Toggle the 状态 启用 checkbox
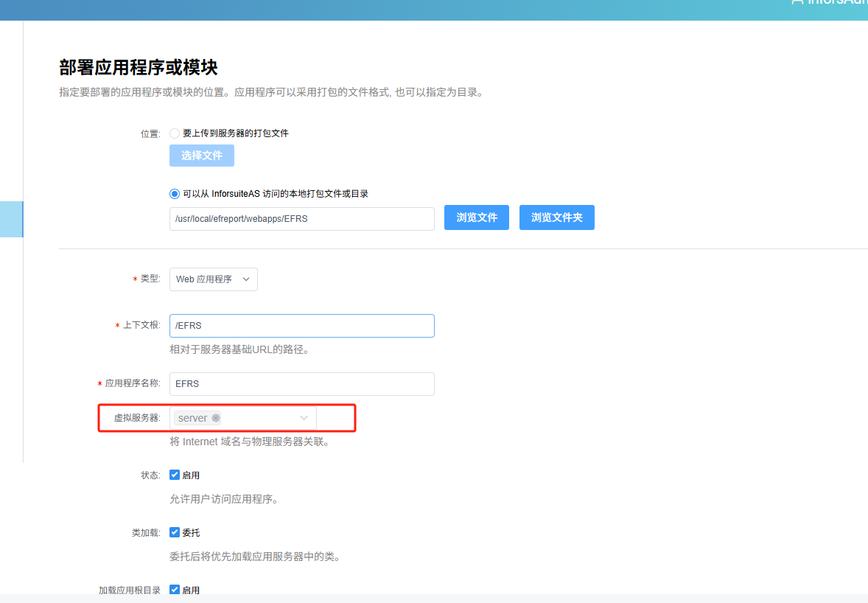Viewport: 868px width, 603px height. pos(175,475)
